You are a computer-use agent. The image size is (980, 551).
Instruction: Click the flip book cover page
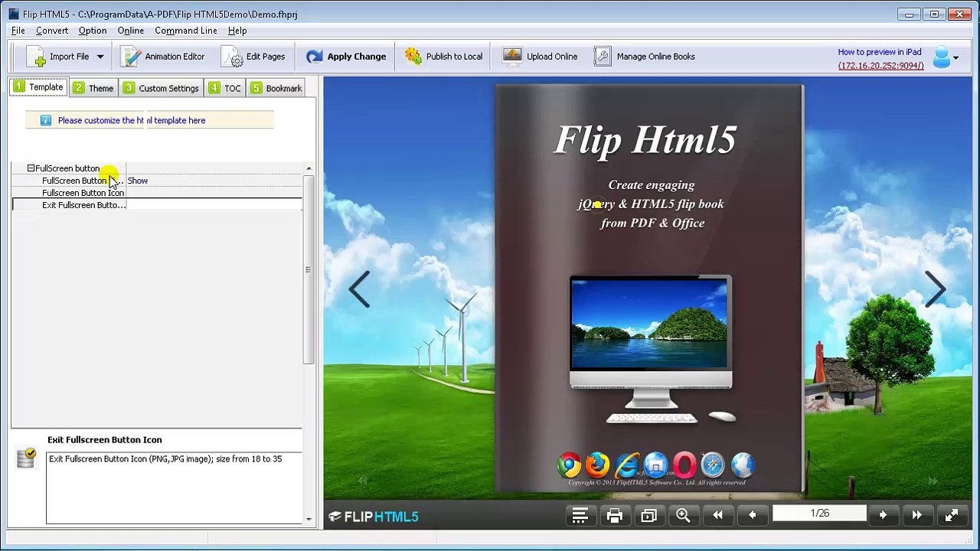coord(649,288)
